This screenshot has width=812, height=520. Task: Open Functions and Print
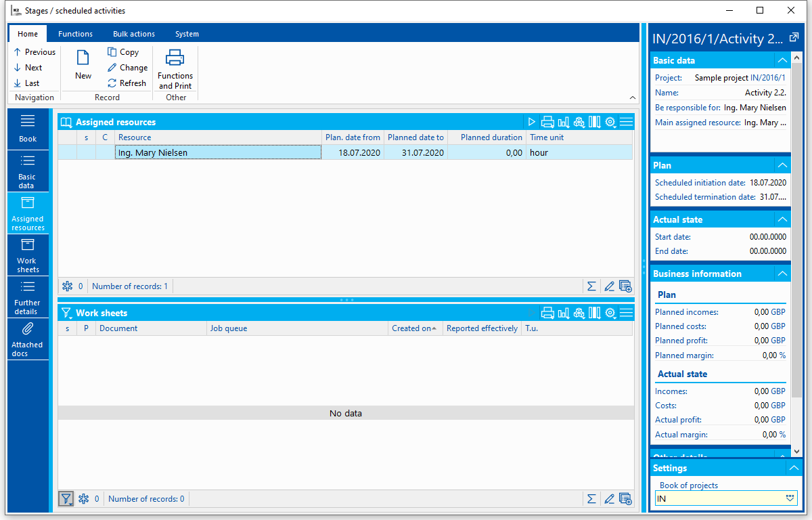pyautogui.click(x=175, y=69)
